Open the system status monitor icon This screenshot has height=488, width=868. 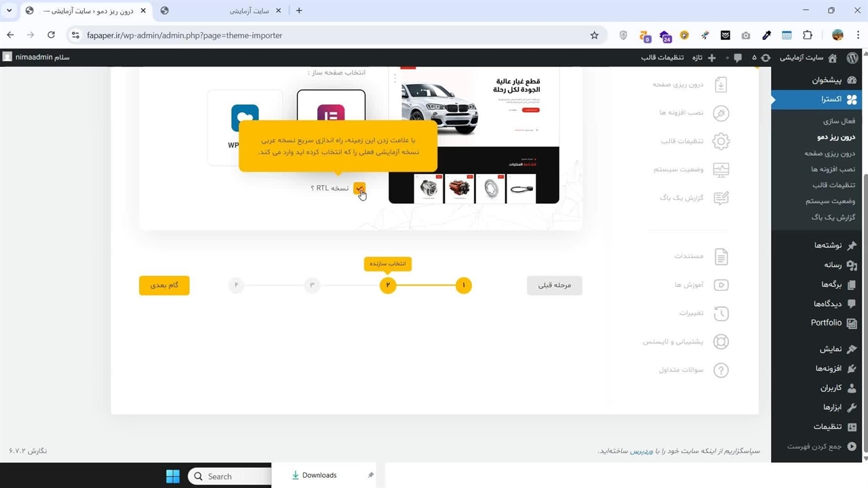coord(721,170)
